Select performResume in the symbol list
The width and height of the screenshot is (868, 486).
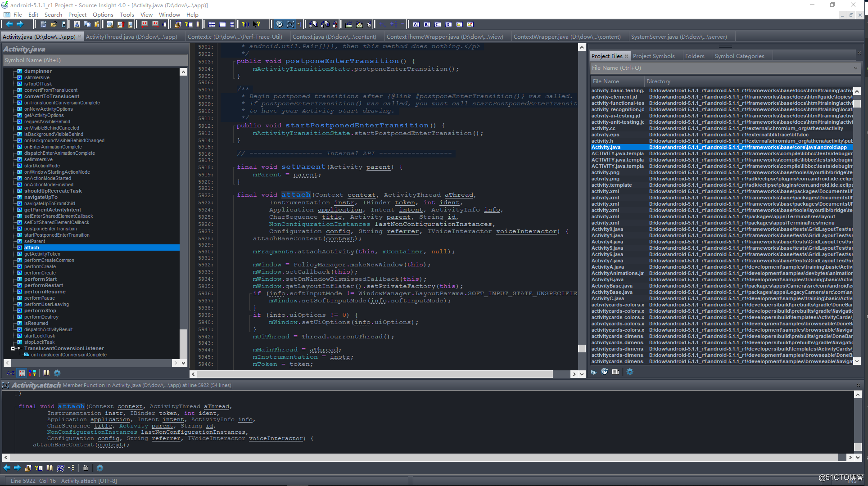click(x=45, y=292)
